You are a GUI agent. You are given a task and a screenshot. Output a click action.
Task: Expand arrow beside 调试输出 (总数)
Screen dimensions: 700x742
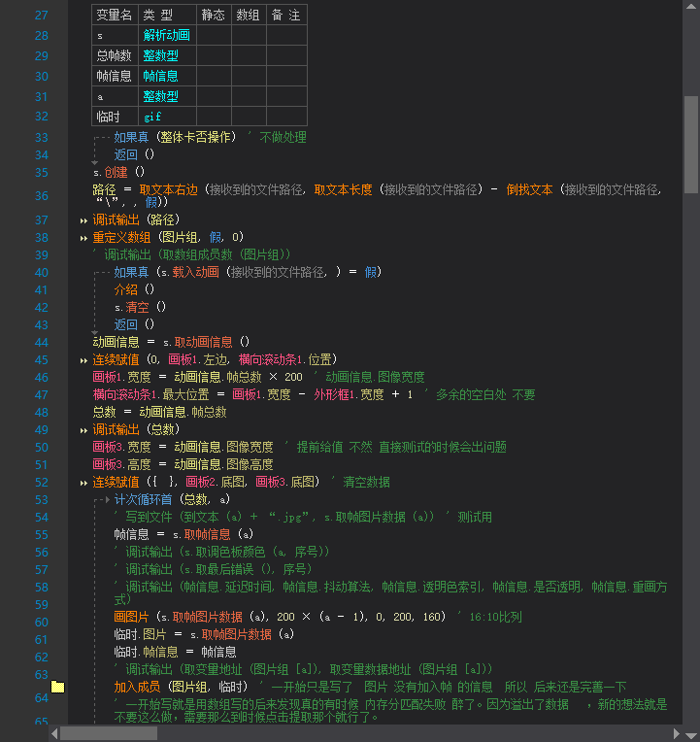83,430
